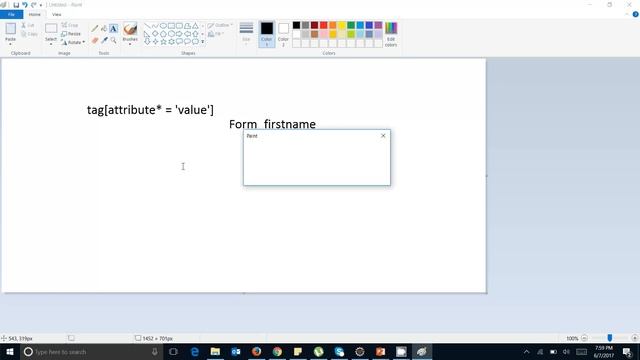Activate the Text tool in Tools
The height and width of the screenshot is (360, 640).
pos(113,29)
